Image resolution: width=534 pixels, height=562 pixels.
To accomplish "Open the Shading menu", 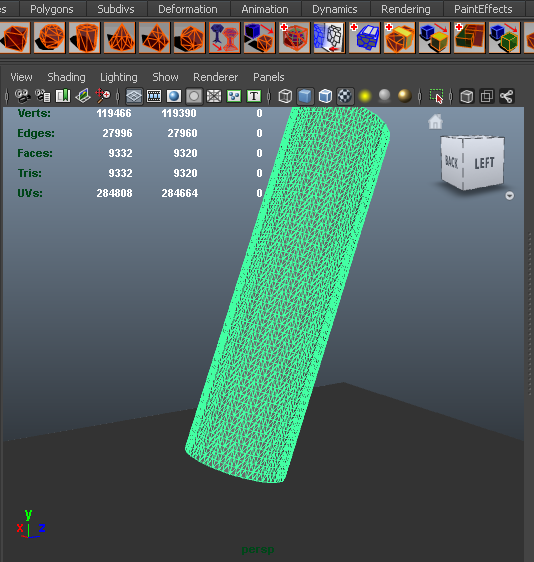I will 66,77.
